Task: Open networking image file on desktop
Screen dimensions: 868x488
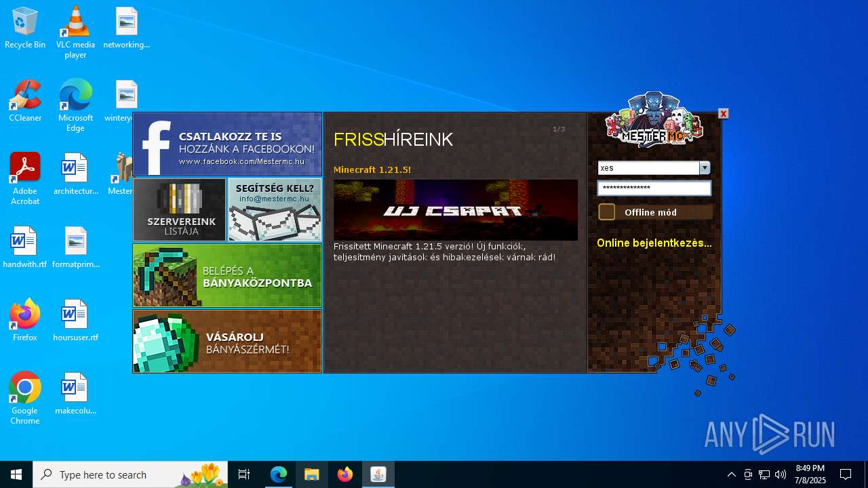Action: 126,28
